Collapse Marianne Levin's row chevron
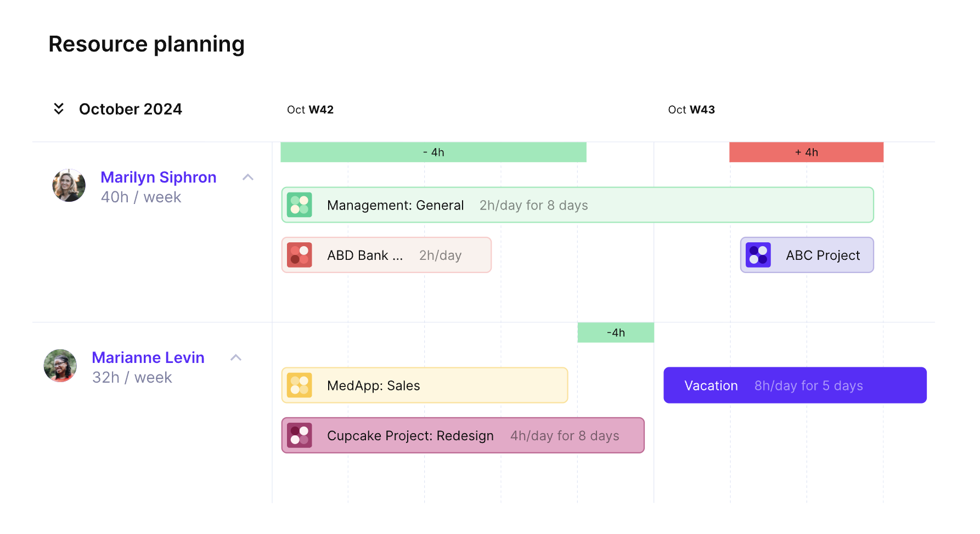 pos(236,357)
